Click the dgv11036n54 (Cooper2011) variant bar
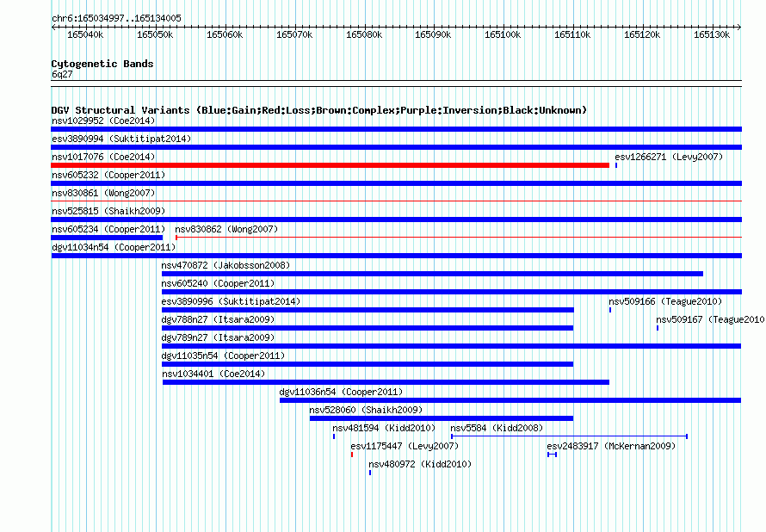 tap(510, 400)
